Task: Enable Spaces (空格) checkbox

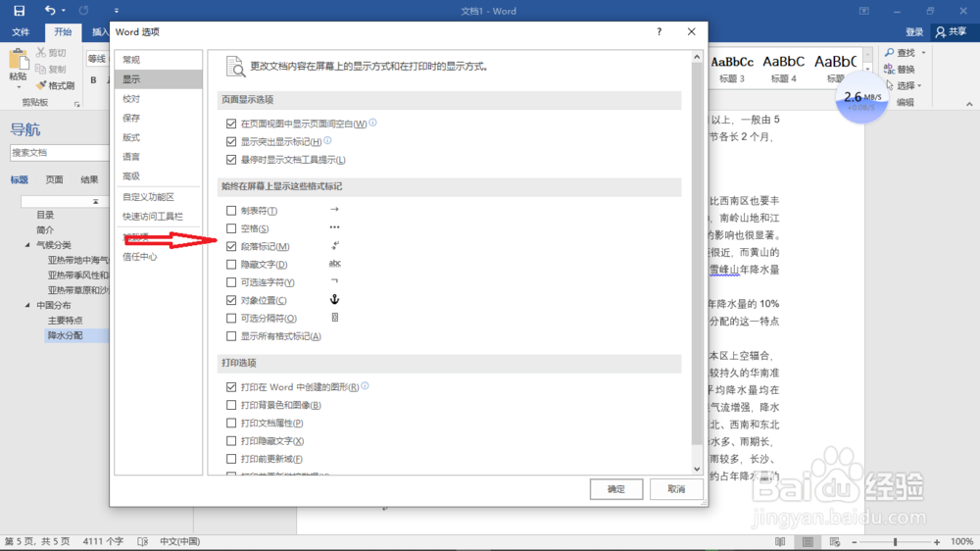Action: click(231, 228)
